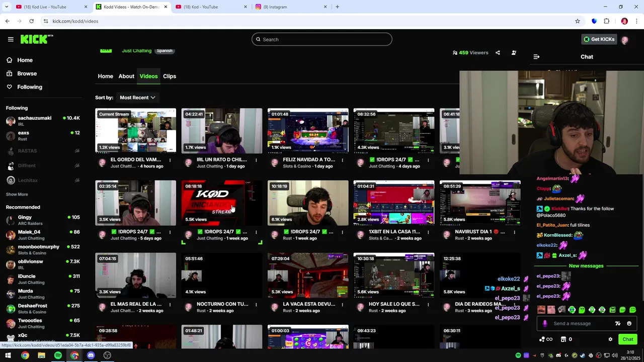Click the Kick shop icon showing 0
Image resolution: width=644 pixels, height=362 pixels.
(566, 339)
